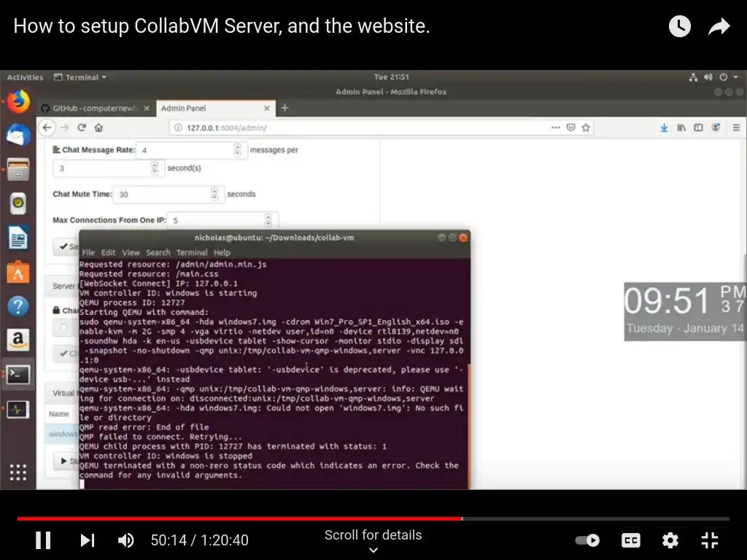Open terminal View menu
This screenshot has width=747, height=560.
click(x=131, y=252)
